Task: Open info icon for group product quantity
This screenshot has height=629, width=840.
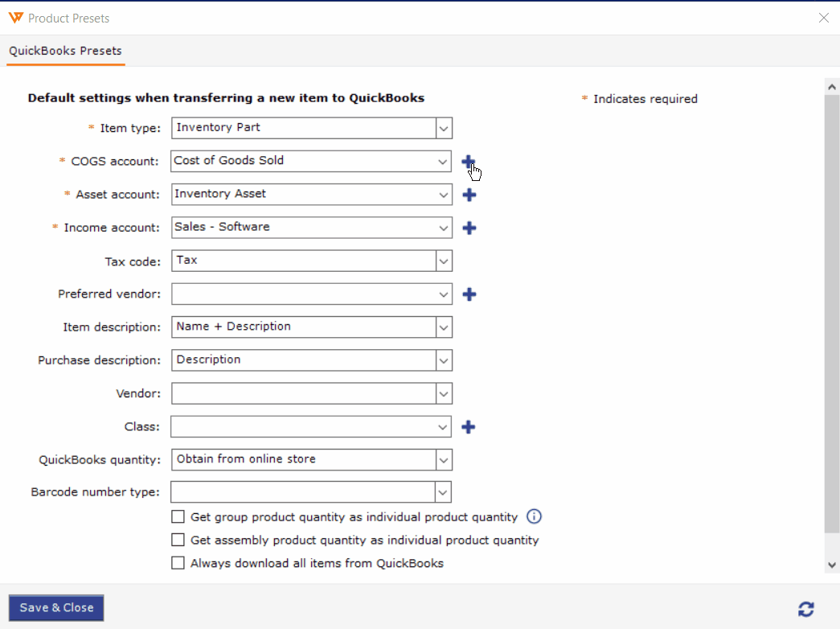Action: (535, 516)
